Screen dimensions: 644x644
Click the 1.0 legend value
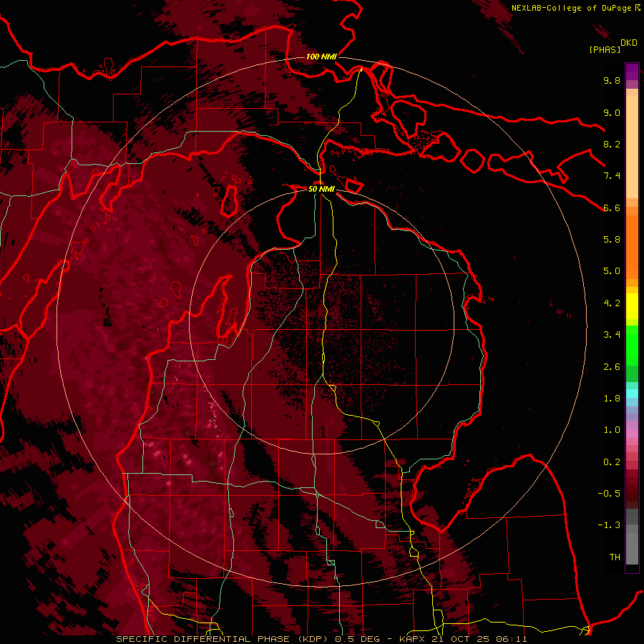[x=612, y=430]
